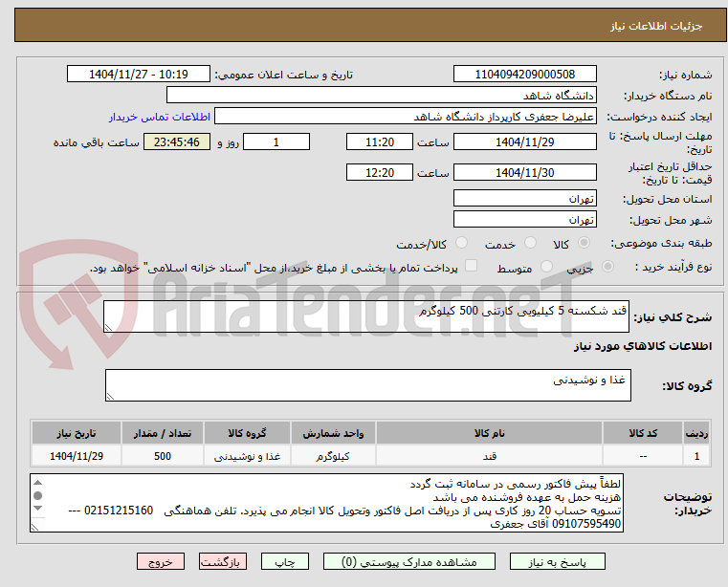
Task: Select the کالا radio button
Action: pyautogui.click(x=585, y=243)
